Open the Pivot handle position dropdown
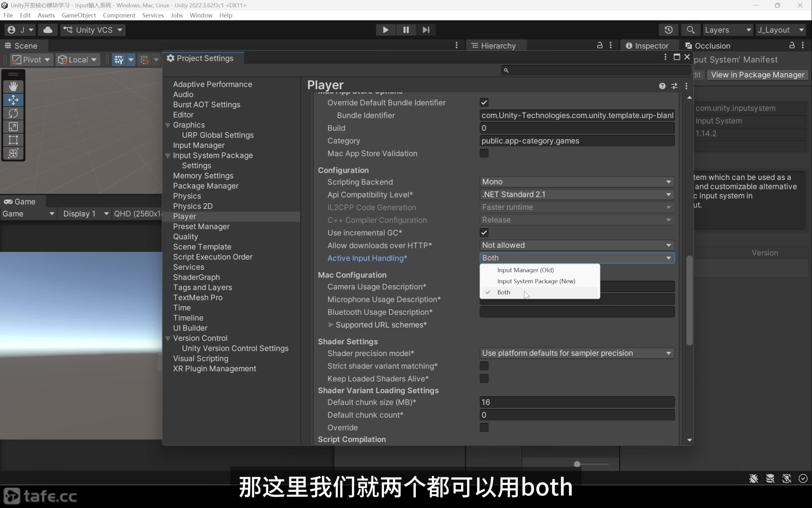Screen dimensions: 812x508 (x=31, y=60)
